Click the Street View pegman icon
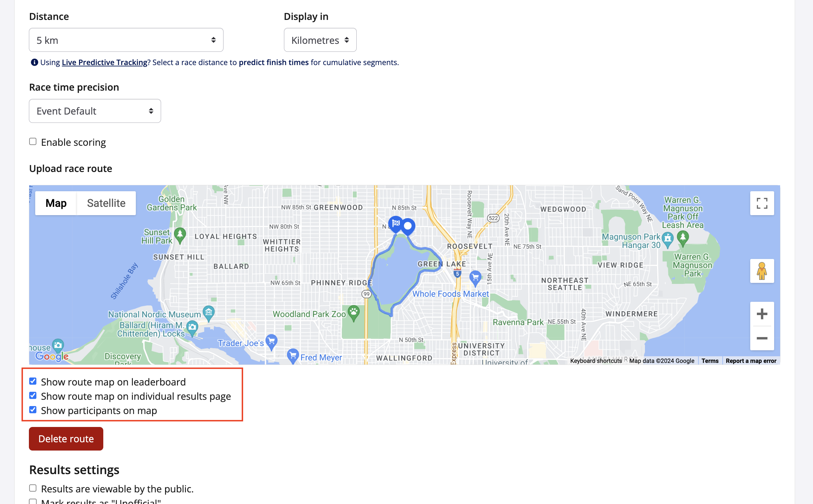The height and width of the screenshot is (504, 813). click(762, 271)
